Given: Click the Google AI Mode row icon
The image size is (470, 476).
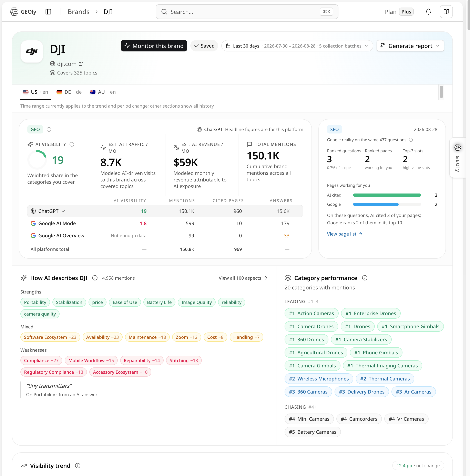Looking at the screenshot, I should coord(33,223).
